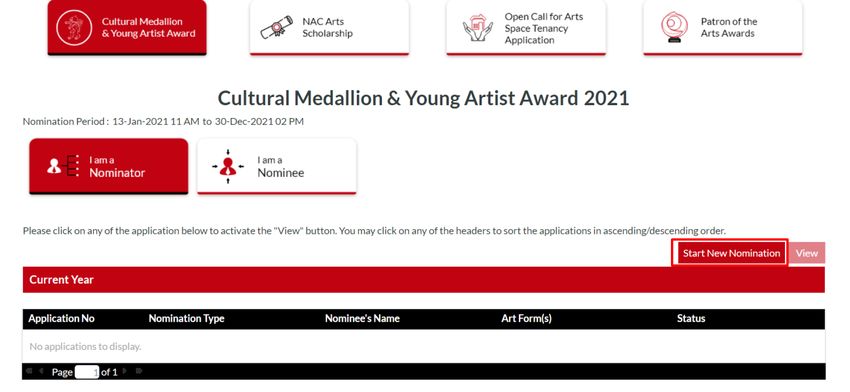Image resolution: width=850 pixels, height=392 pixels.
Task: Go to first page in pager
Action: (29, 371)
